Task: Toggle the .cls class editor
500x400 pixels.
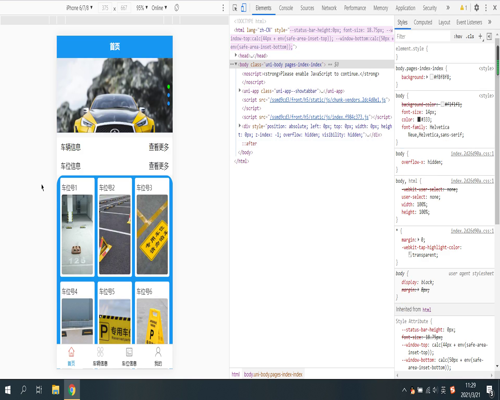Action: click(470, 36)
